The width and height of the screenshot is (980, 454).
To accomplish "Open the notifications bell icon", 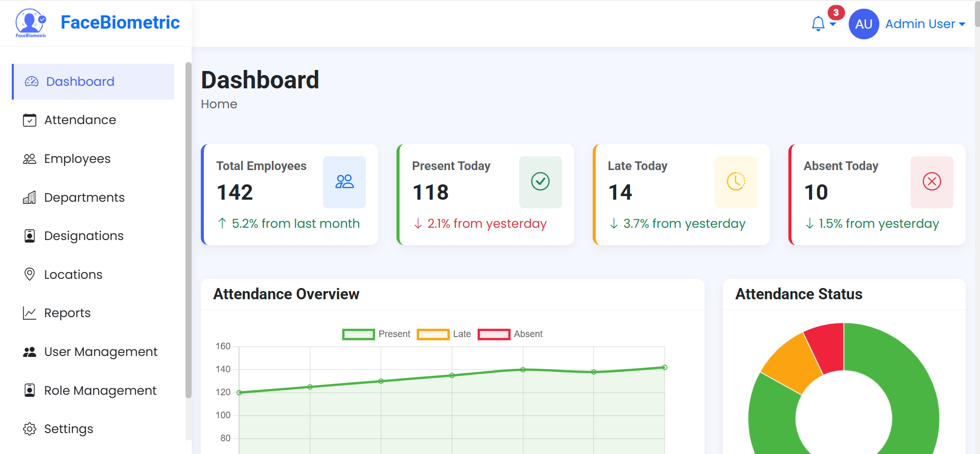I will pyautogui.click(x=818, y=23).
